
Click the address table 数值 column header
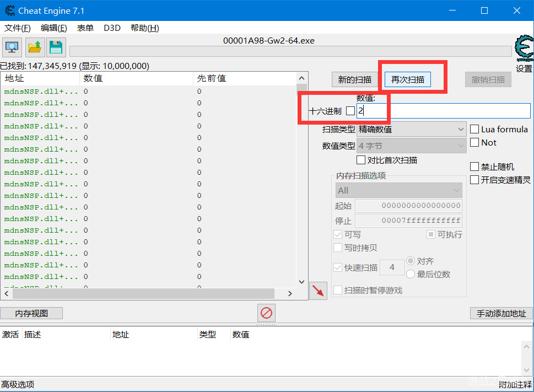[240, 335]
